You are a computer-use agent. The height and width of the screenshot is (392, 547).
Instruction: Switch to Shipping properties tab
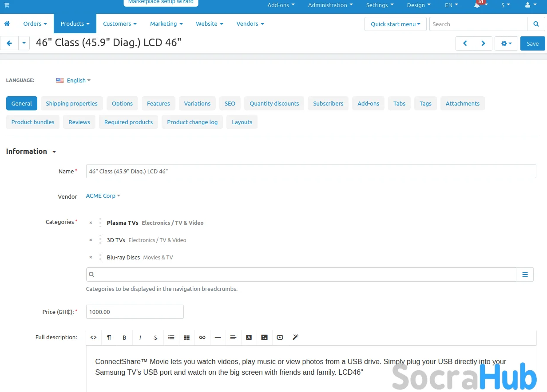click(x=72, y=103)
